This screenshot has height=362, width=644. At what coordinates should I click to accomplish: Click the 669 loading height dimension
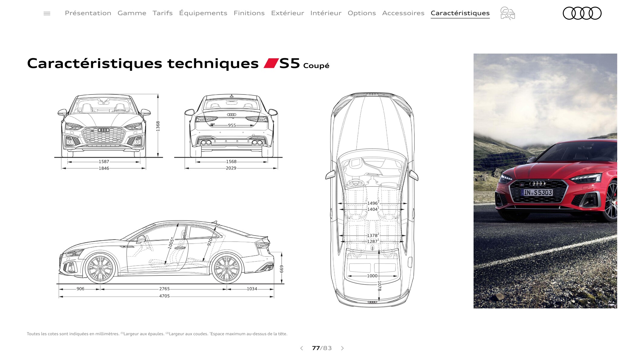282,269
